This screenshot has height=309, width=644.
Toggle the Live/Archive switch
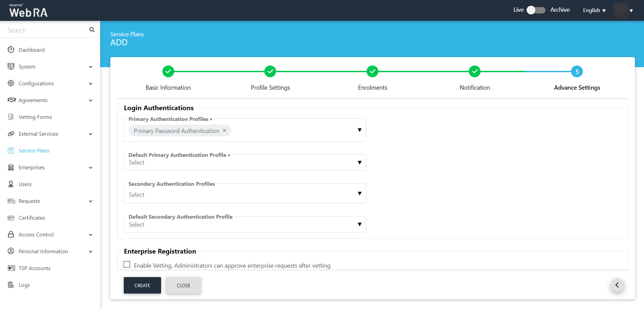[536, 10]
